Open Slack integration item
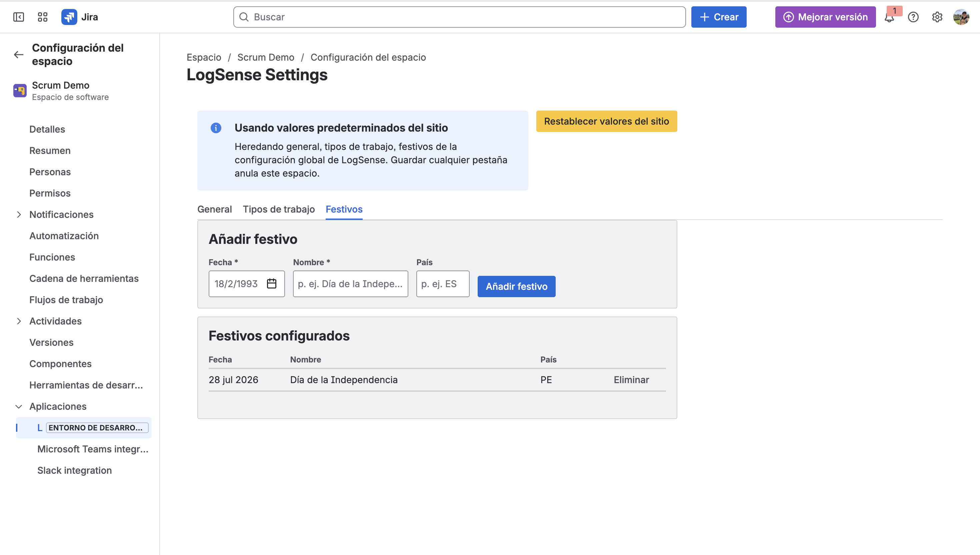The width and height of the screenshot is (980, 555). click(75, 470)
